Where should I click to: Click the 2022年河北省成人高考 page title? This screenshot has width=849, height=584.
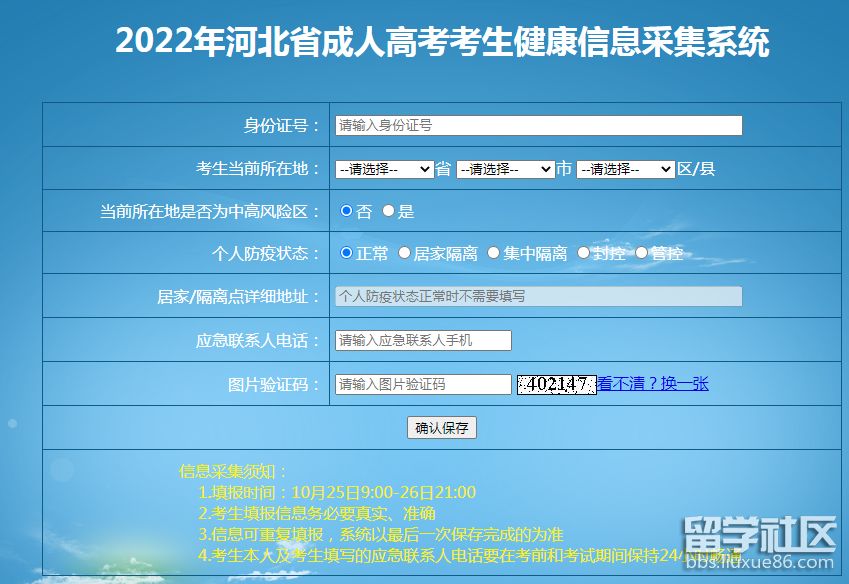click(442, 42)
